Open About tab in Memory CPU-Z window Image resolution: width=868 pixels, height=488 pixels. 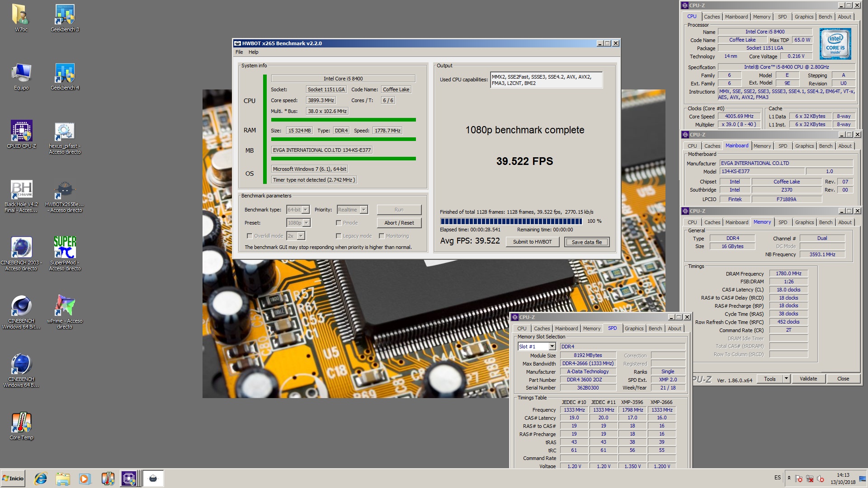844,222
